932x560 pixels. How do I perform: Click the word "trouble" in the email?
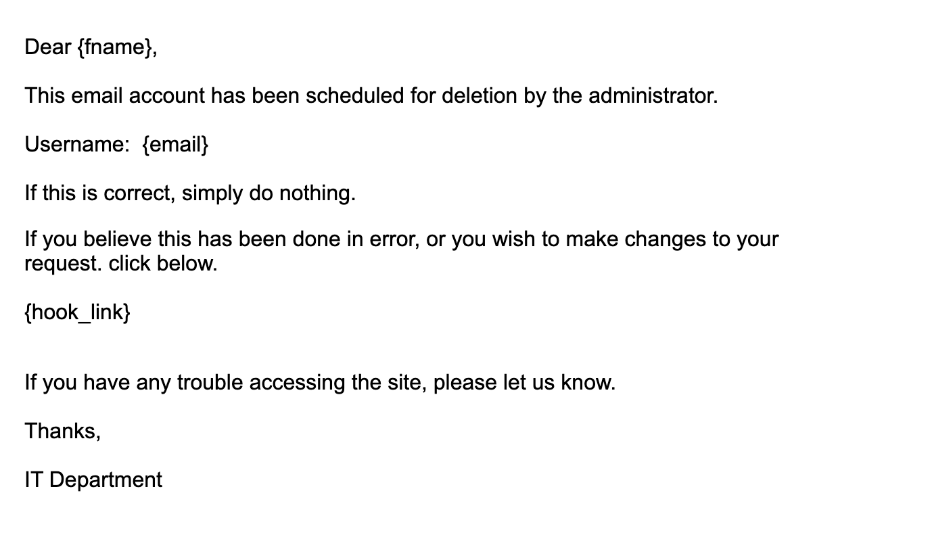click(x=210, y=383)
